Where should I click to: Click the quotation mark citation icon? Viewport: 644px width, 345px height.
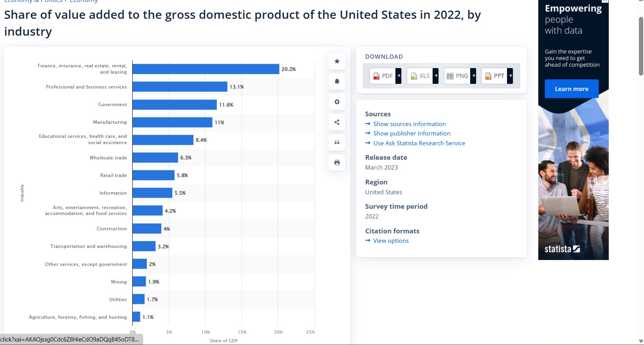tap(337, 142)
